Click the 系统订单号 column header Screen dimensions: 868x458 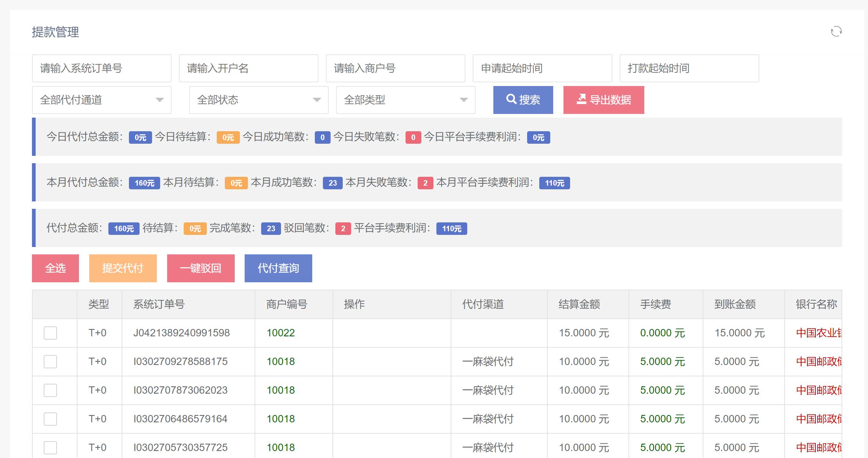pos(159,304)
